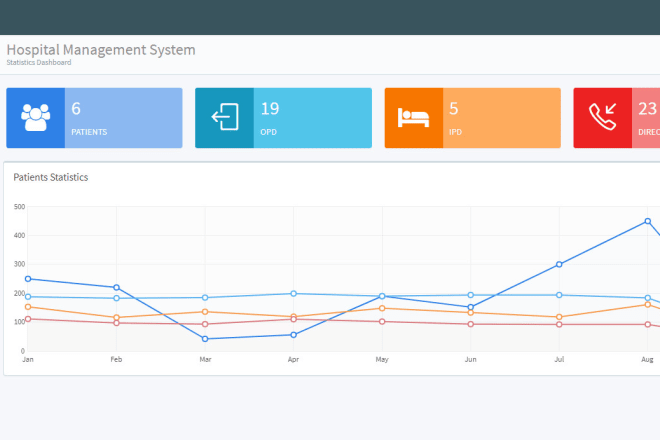
Task: Click the incoming phone call icon
Action: [x=602, y=117]
